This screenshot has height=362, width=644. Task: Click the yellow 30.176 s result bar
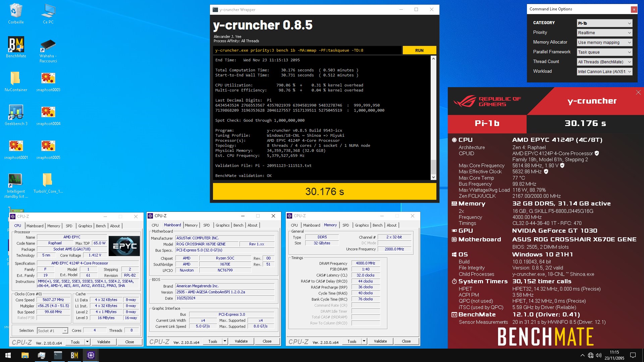click(324, 191)
